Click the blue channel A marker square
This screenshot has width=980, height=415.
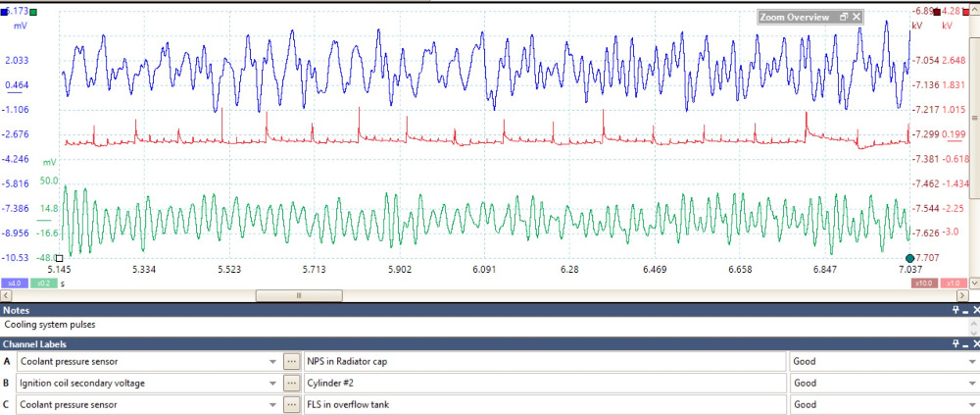point(4,11)
